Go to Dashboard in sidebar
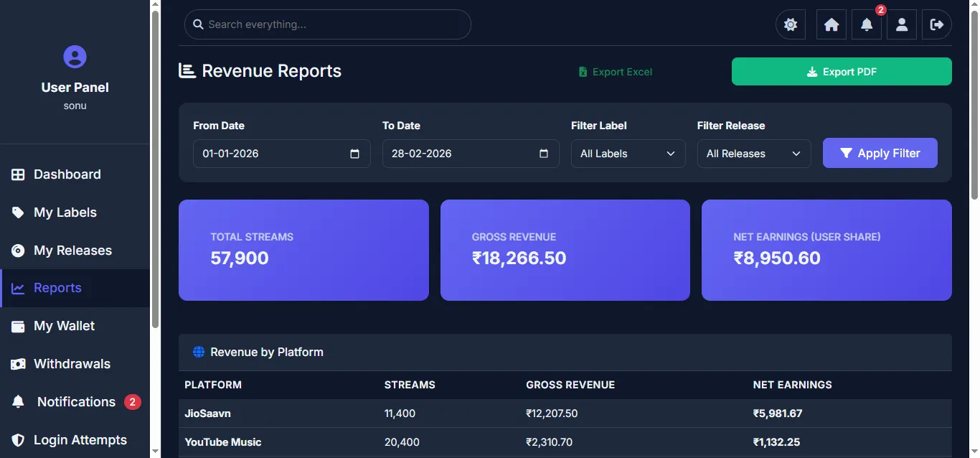The width and height of the screenshot is (980, 458). pyautogui.click(x=75, y=174)
